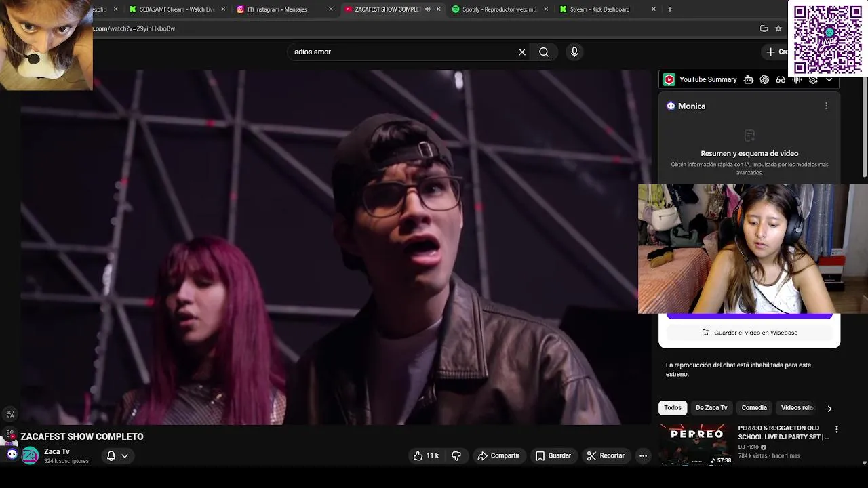The height and width of the screenshot is (488, 868).
Task: Select the Comedia filter chip
Action: click(754, 407)
